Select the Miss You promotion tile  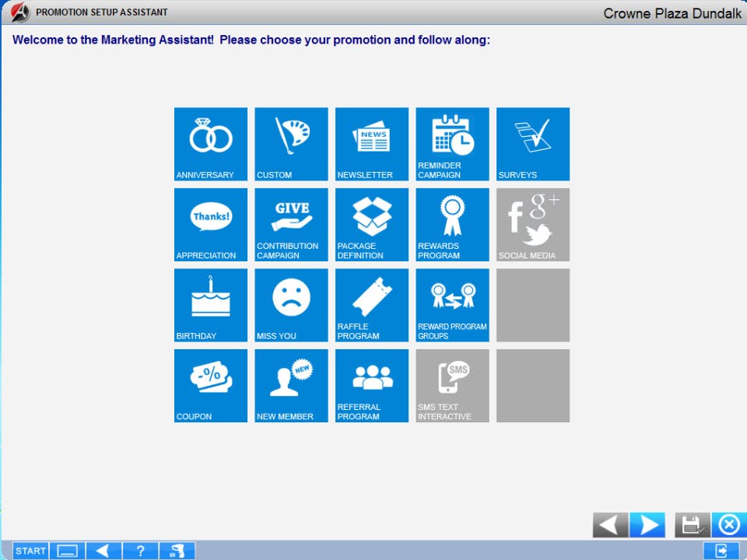pyautogui.click(x=291, y=305)
